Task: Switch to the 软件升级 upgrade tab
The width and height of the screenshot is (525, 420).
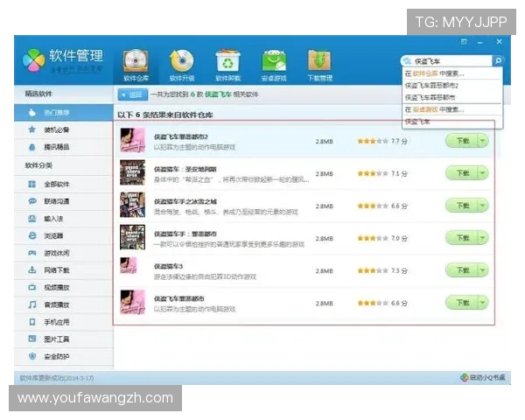Action: 182,66
